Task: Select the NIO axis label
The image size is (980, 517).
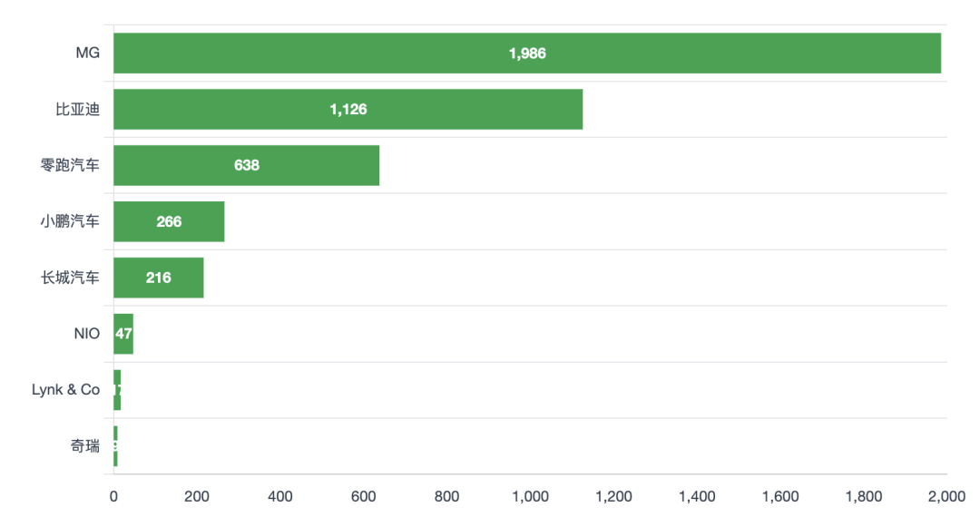Action: pos(87,334)
